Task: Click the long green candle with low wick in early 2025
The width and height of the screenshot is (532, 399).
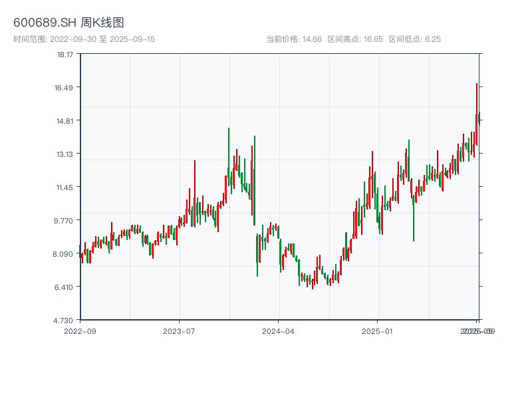Action: click(414, 219)
